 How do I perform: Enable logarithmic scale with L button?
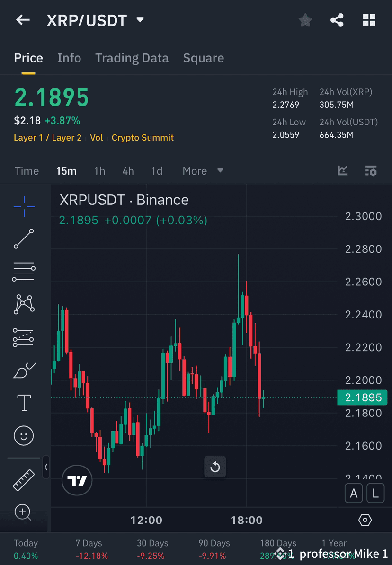click(x=375, y=493)
